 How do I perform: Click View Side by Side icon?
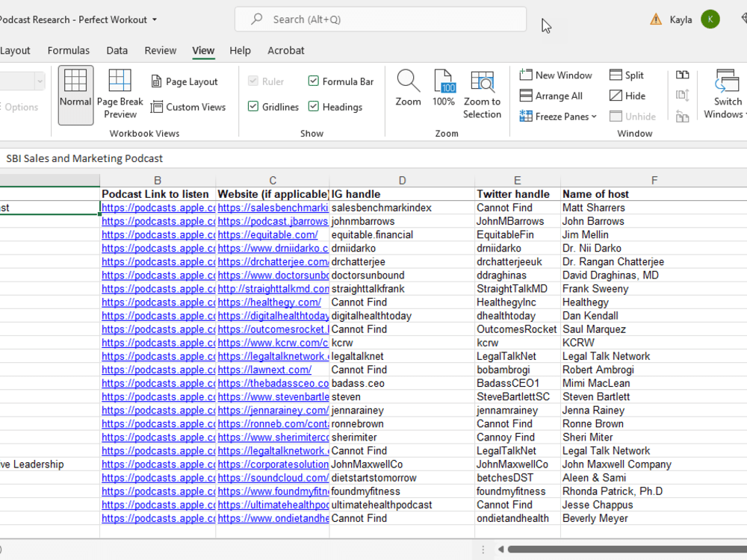(x=682, y=75)
